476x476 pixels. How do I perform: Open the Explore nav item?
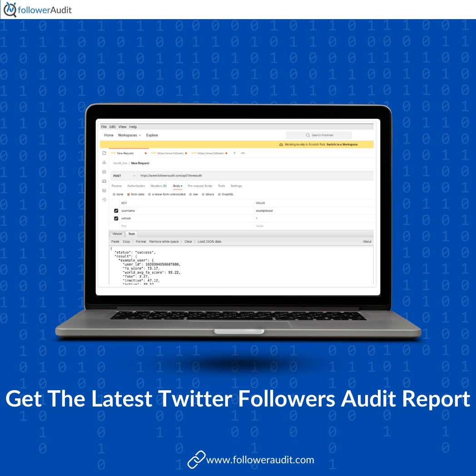(152, 135)
